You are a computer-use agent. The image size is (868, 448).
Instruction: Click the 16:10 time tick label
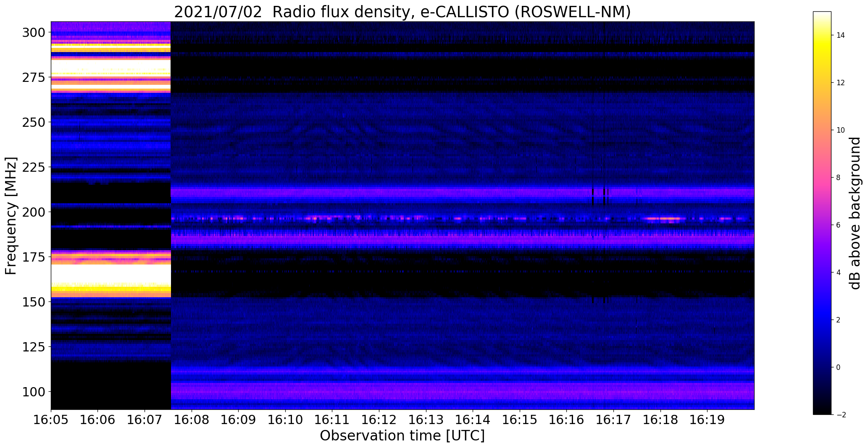[x=285, y=419]
